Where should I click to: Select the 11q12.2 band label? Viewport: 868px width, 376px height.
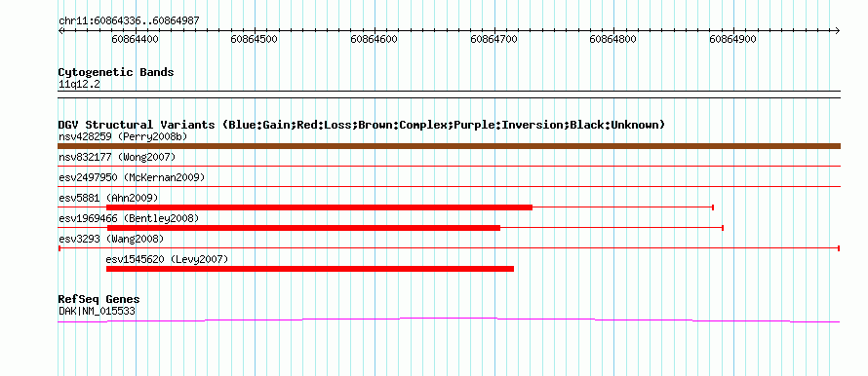79,85
